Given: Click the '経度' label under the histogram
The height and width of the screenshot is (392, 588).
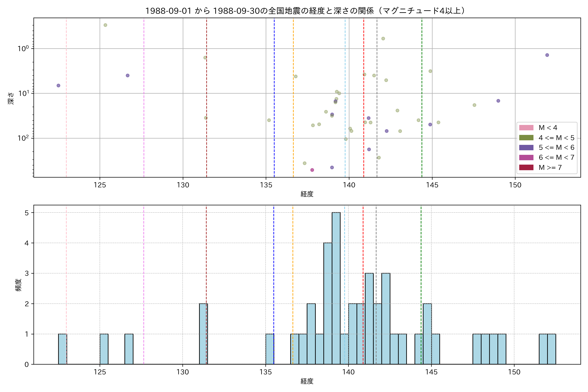Looking at the screenshot, I should point(307,381).
